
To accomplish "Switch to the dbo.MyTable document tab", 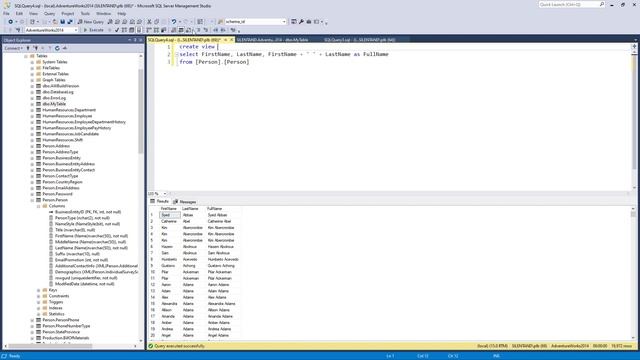I will pos(272,40).
